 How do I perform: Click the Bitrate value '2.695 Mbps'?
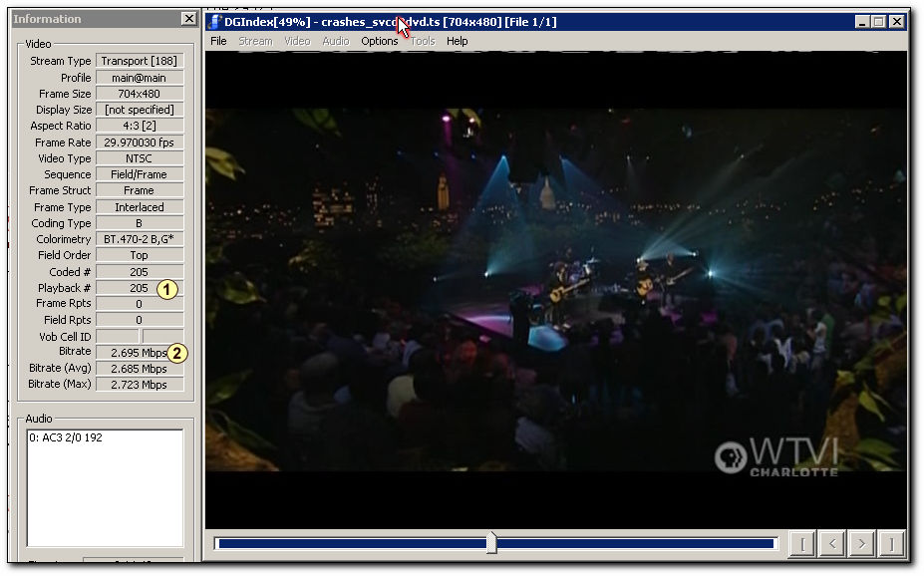tap(140, 352)
